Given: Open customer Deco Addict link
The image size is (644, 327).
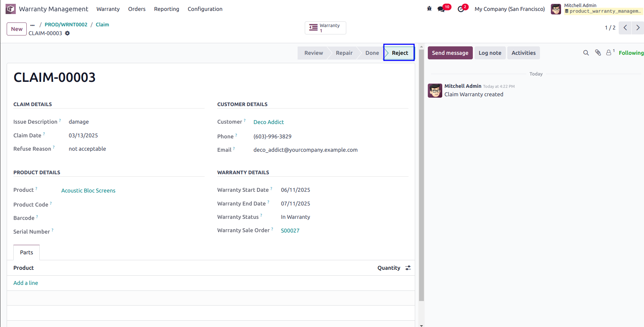Looking at the screenshot, I should (x=269, y=122).
